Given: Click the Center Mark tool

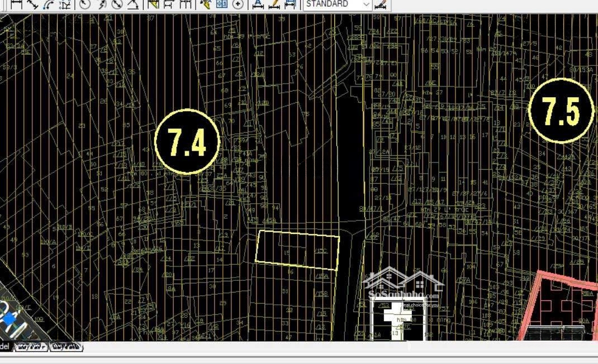Looking at the screenshot, I should click(238, 4).
